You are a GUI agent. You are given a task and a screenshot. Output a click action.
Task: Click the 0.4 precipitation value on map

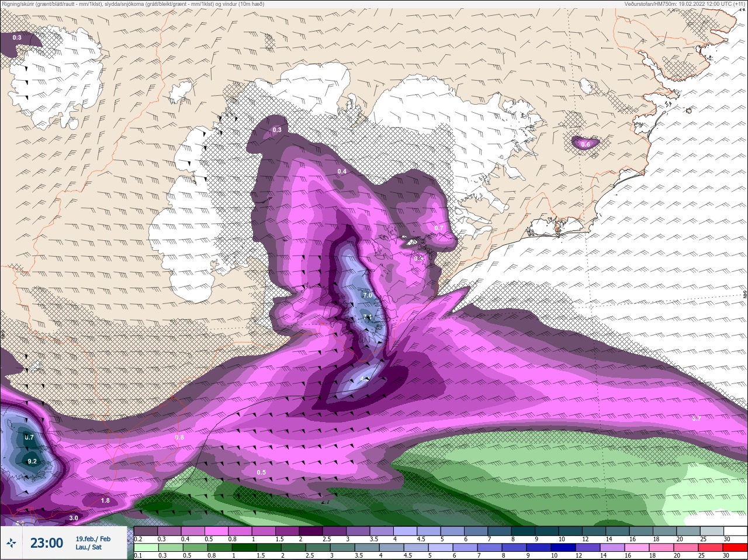pos(342,171)
